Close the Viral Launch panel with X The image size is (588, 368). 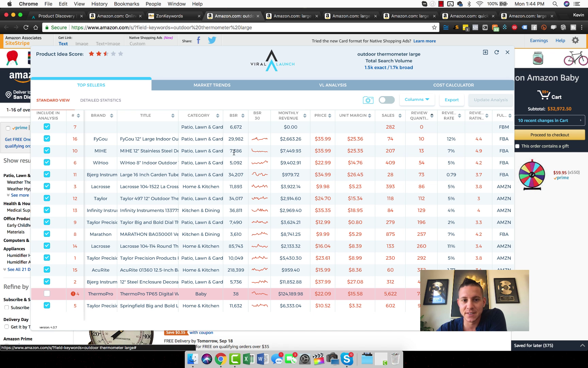click(x=507, y=52)
